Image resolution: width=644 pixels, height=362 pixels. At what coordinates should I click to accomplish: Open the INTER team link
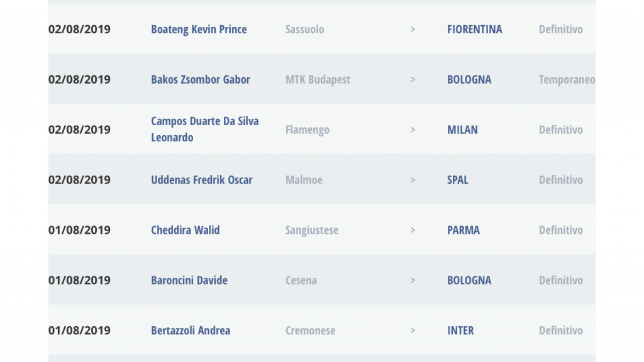(x=460, y=331)
